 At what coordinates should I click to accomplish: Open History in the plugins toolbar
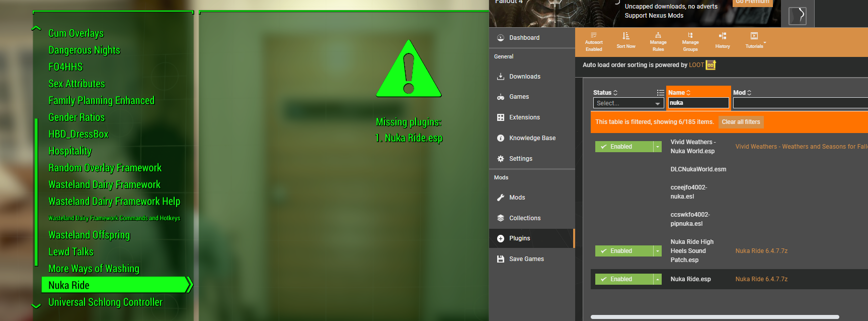tap(723, 41)
